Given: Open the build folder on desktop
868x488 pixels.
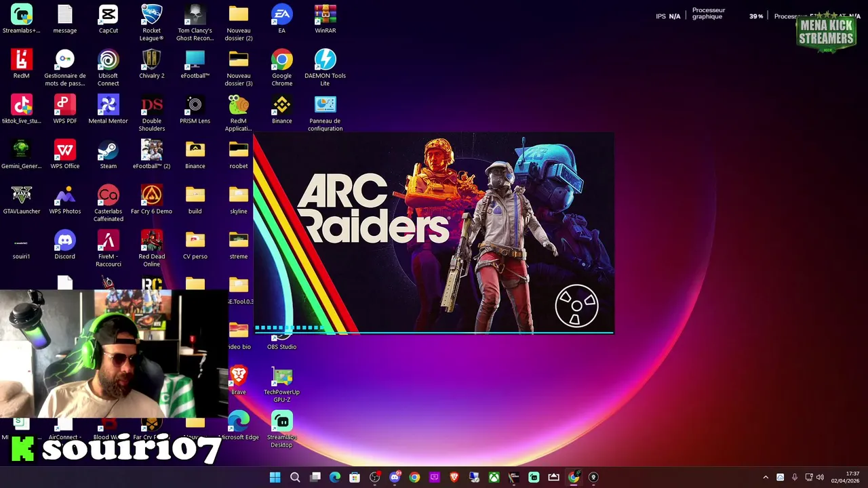Looking at the screenshot, I should [x=195, y=200].
